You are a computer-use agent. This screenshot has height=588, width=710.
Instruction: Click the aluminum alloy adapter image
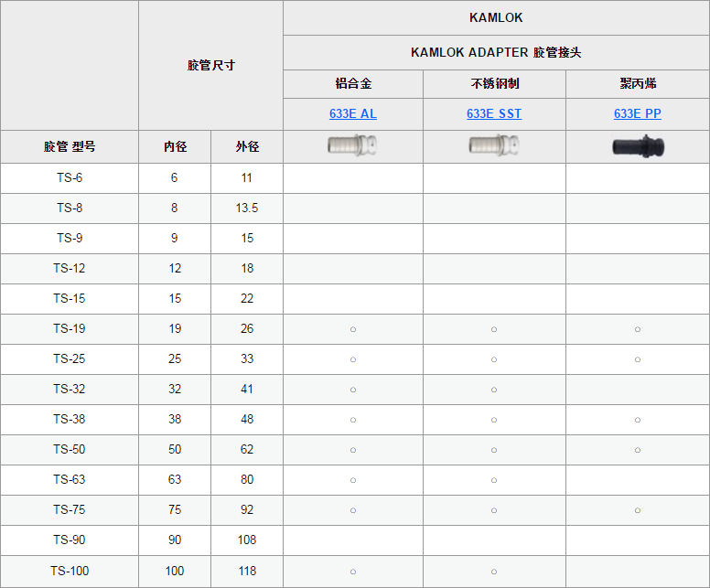tap(352, 145)
